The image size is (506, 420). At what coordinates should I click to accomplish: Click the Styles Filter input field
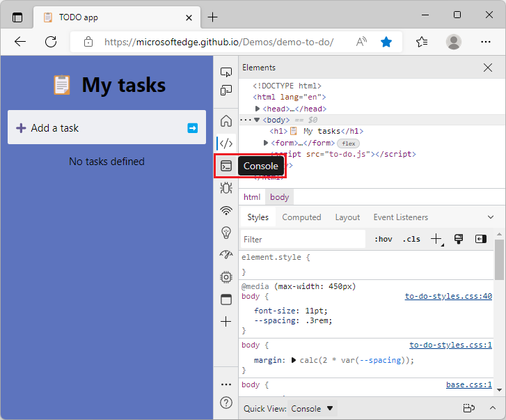[x=303, y=239]
